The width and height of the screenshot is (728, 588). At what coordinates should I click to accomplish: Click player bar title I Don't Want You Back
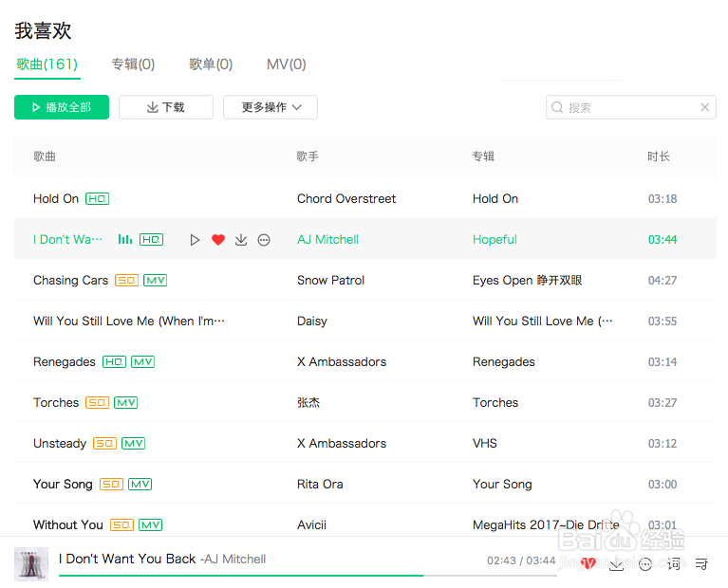point(127,559)
